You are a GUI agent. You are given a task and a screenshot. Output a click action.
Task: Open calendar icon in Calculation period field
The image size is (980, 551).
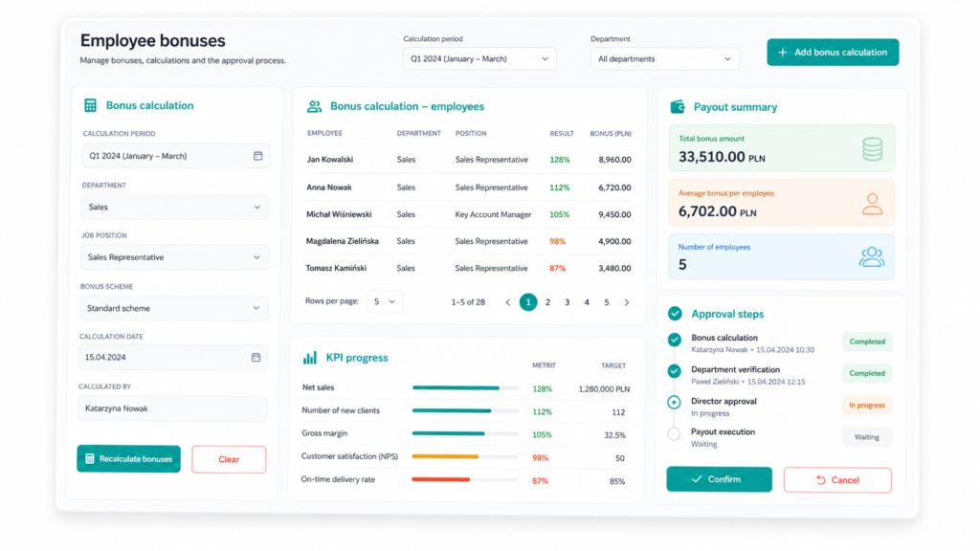click(257, 156)
